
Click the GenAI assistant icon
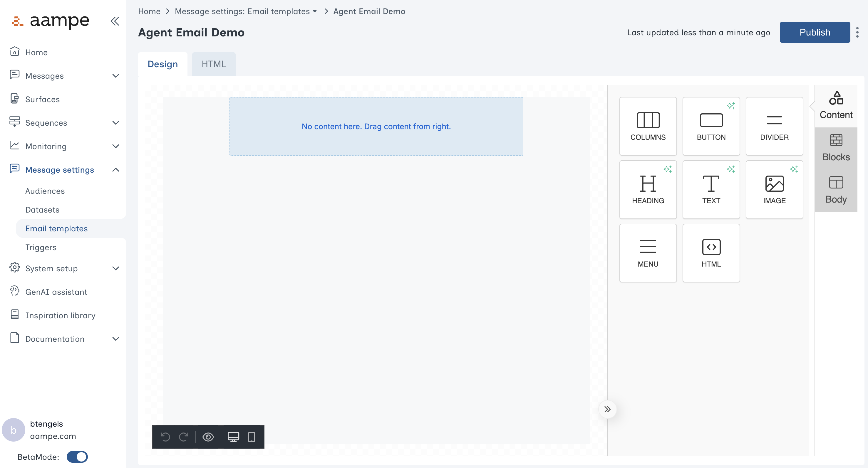point(14,291)
